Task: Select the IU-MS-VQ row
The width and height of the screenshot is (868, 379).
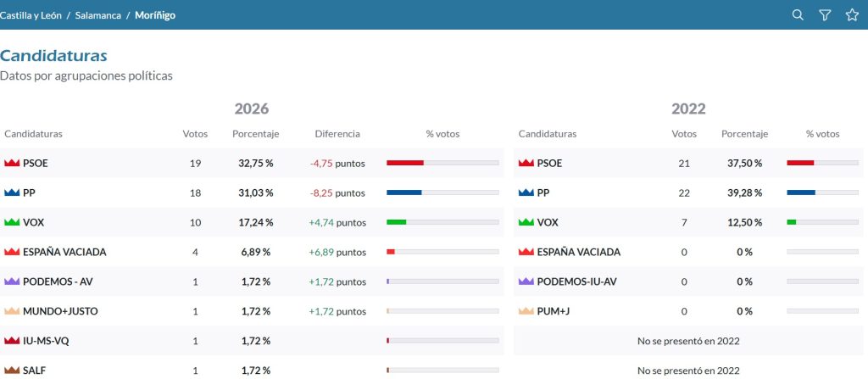Action: (x=252, y=341)
